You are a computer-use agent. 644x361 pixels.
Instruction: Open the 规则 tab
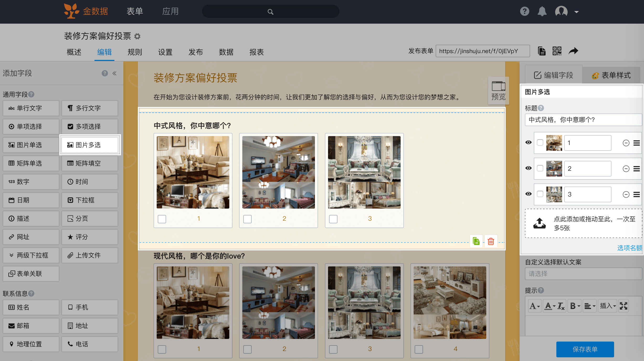[135, 52]
